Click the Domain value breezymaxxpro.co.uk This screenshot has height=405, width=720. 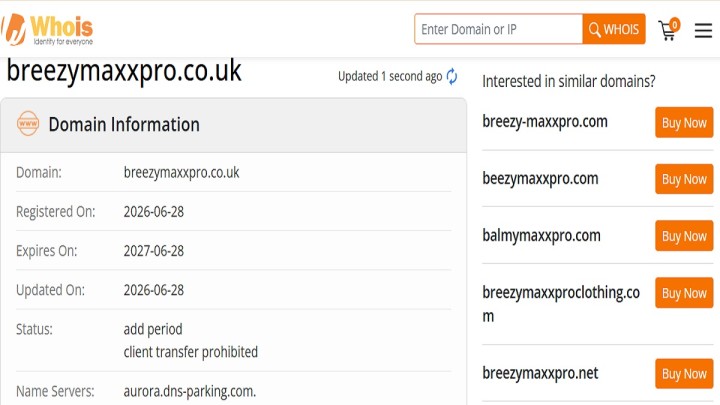point(181,173)
